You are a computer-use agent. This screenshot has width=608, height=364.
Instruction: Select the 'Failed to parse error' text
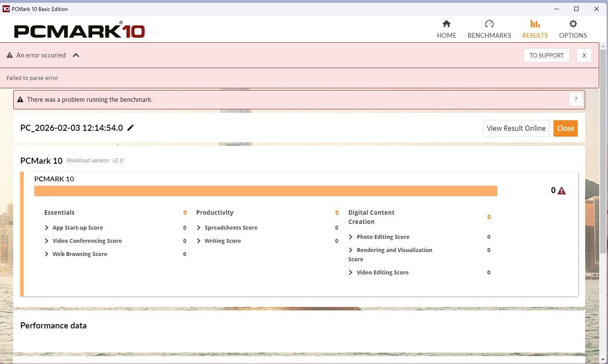coord(32,78)
